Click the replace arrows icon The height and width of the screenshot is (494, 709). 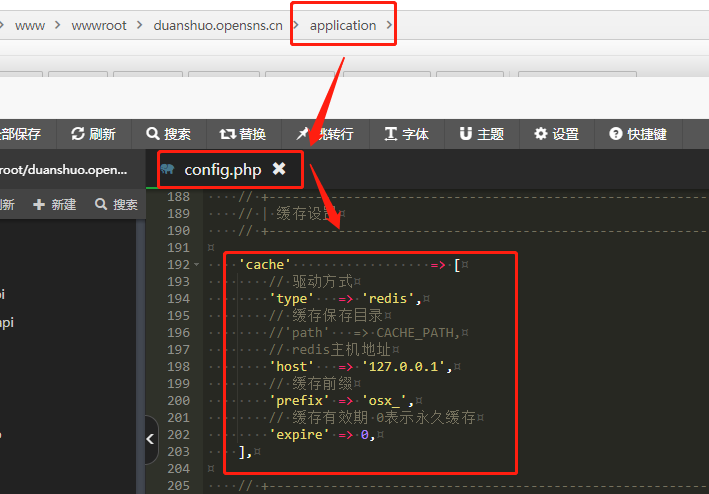click(227, 134)
